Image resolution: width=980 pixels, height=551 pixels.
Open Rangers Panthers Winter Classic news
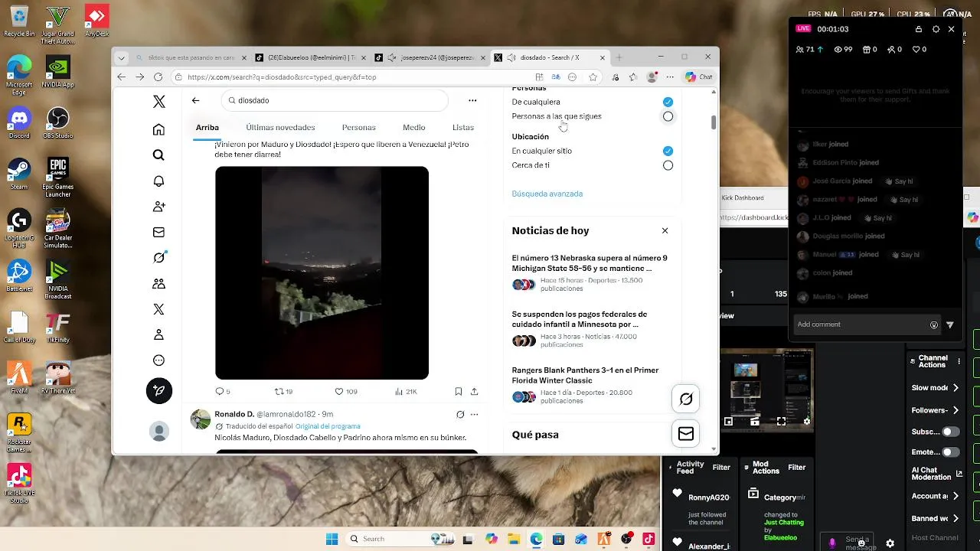pos(590,386)
